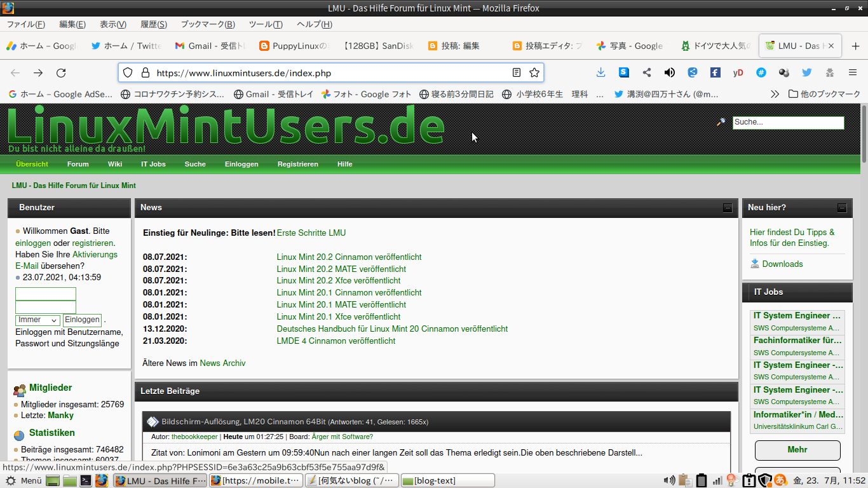868x488 pixels.
Task: Open author profile thebookkeeper
Action: pos(194,437)
